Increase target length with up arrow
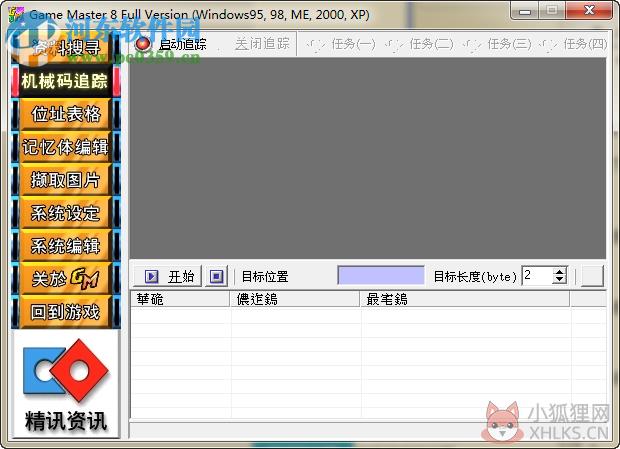620x449 pixels. (x=560, y=272)
